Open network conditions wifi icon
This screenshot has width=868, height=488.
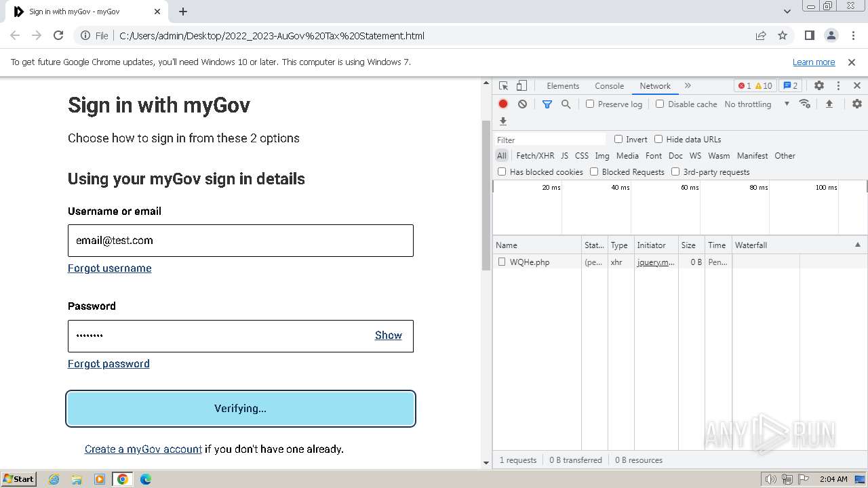(805, 104)
